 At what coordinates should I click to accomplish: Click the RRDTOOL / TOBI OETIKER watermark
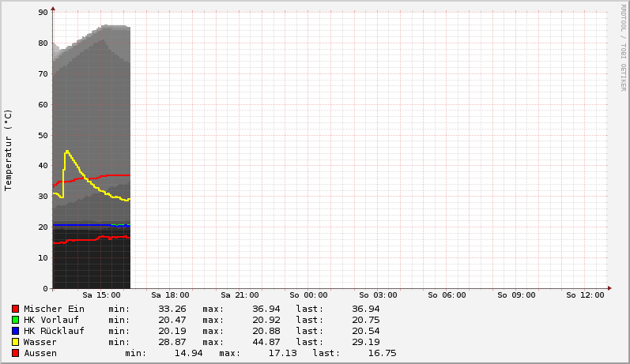click(x=623, y=47)
